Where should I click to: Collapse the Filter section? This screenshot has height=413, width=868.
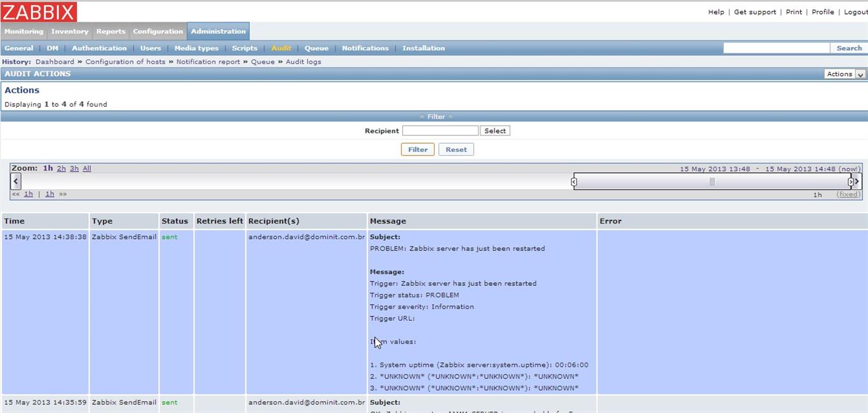(436, 116)
